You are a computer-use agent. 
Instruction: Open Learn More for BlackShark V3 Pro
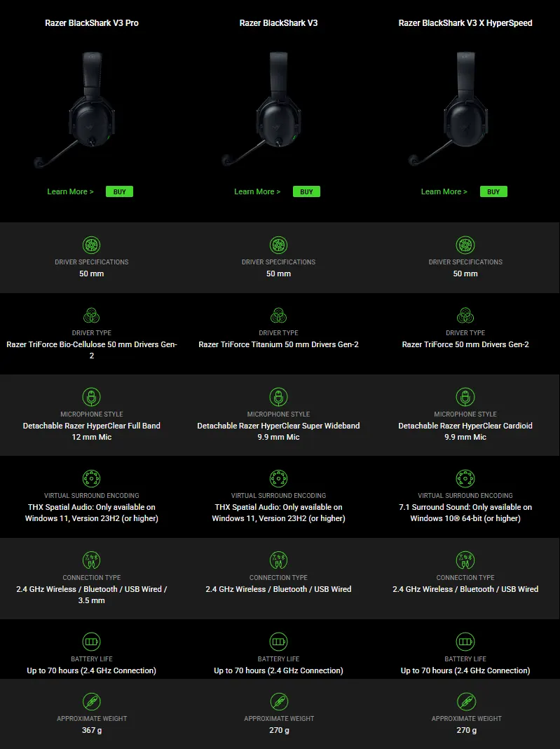70,191
